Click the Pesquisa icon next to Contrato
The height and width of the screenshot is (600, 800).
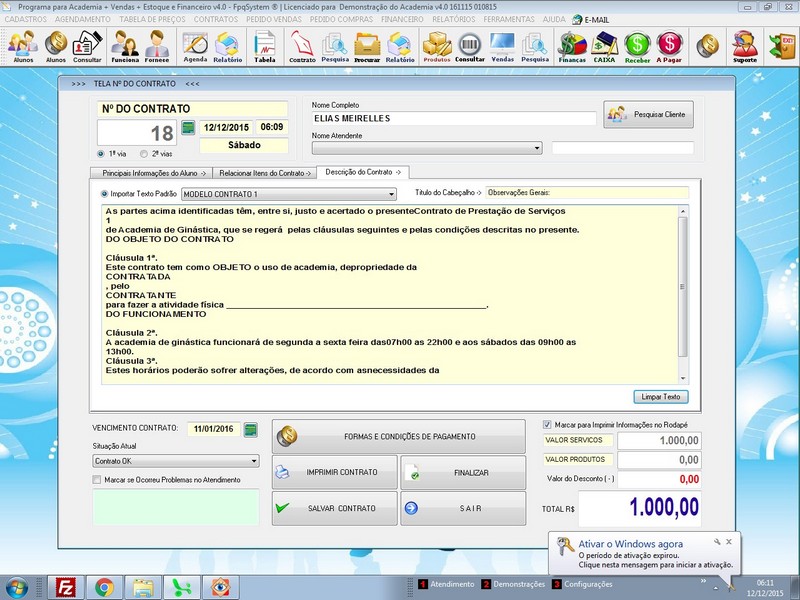(x=335, y=46)
